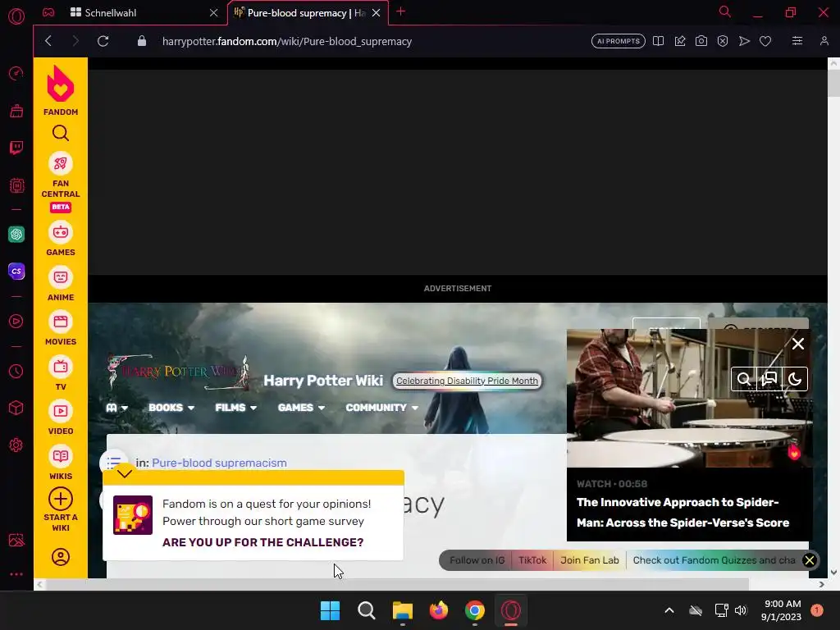
Task: Open GX Control speedometer icon
Action: point(16,73)
